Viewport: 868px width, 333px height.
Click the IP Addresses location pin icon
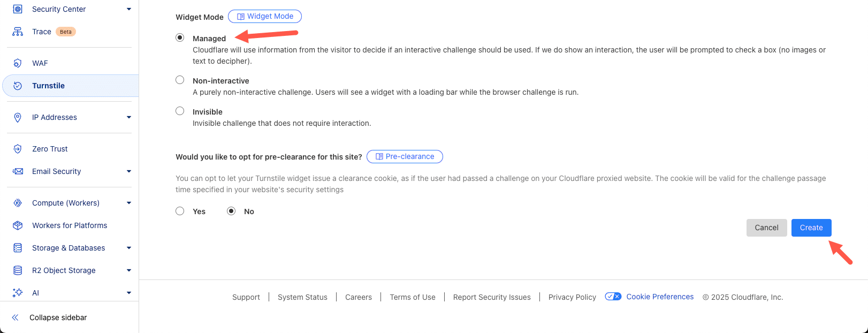[18, 117]
